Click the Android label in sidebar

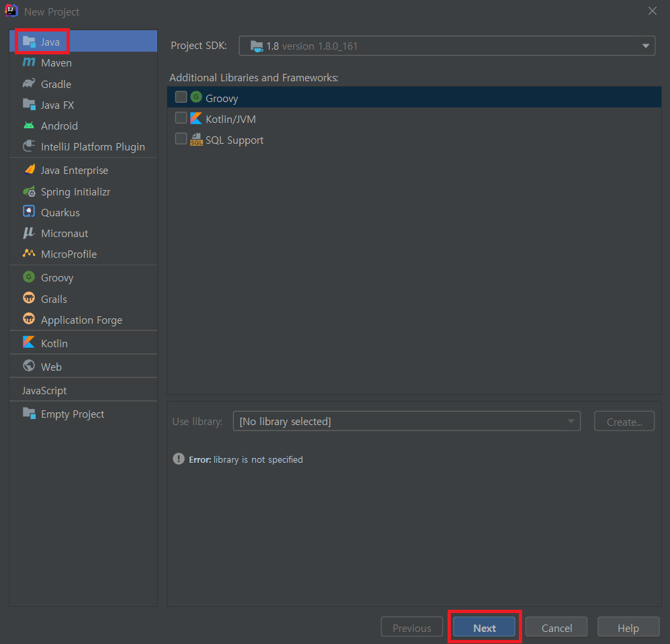(59, 126)
